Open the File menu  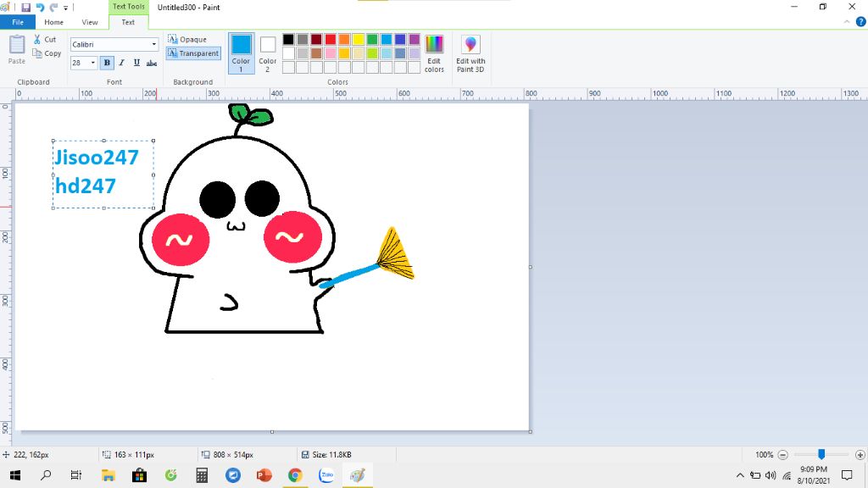click(18, 22)
